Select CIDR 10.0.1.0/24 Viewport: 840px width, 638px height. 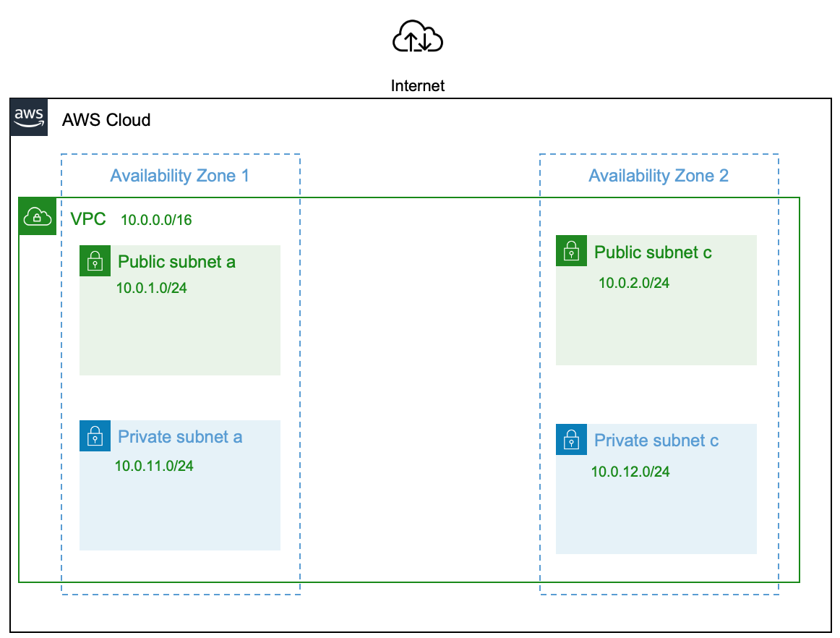tap(152, 288)
